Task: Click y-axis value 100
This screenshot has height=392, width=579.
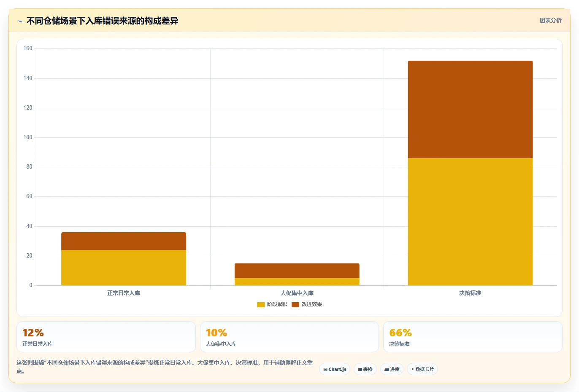Action: (28, 137)
